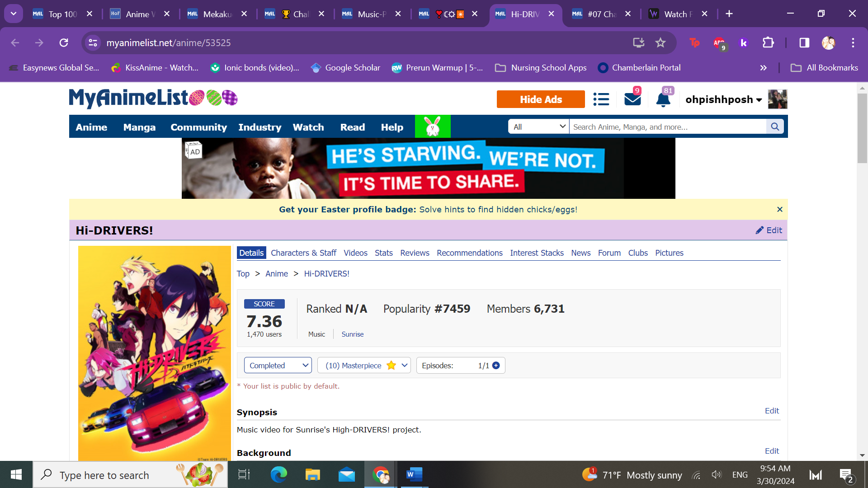This screenshot has height=488, width=868.
Task: Open Microsoft Word from the taskbar
Action: tap(414, 474)
